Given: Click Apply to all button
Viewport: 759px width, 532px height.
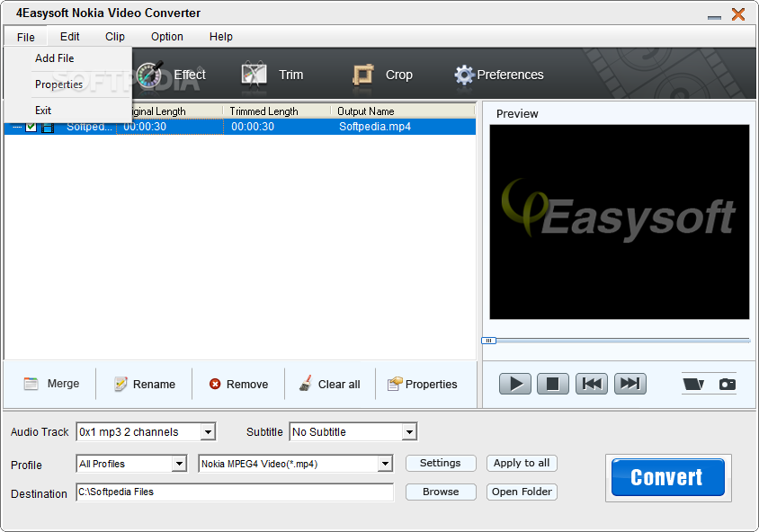Looking at the screenshot, I should [x=522, y=464].
